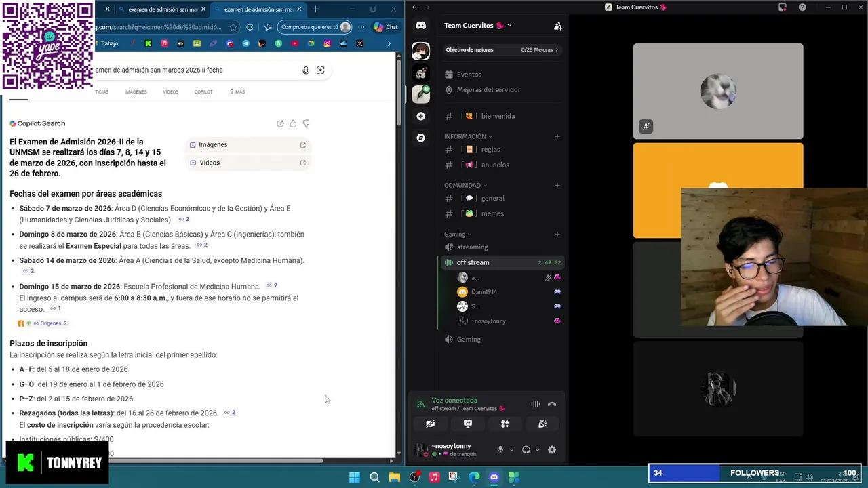
Task: Switch to the VÍDEOS search tab
Action: tap(171, 91)
